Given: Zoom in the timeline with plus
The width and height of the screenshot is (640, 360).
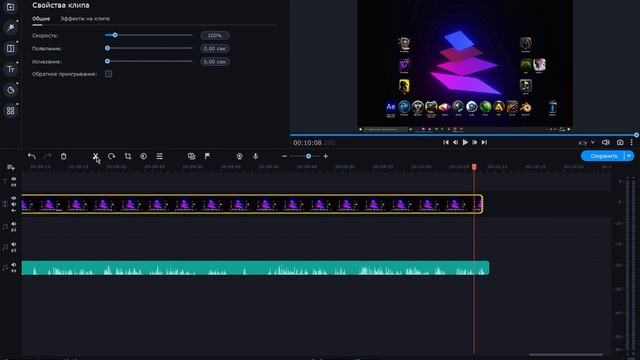Looking at the screenshot, I should point(325,156).
